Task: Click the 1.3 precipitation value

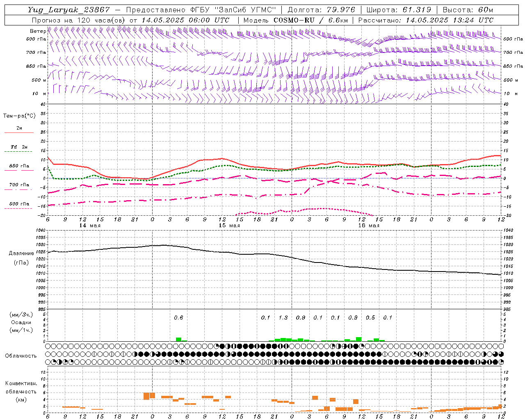Action: 283,317
